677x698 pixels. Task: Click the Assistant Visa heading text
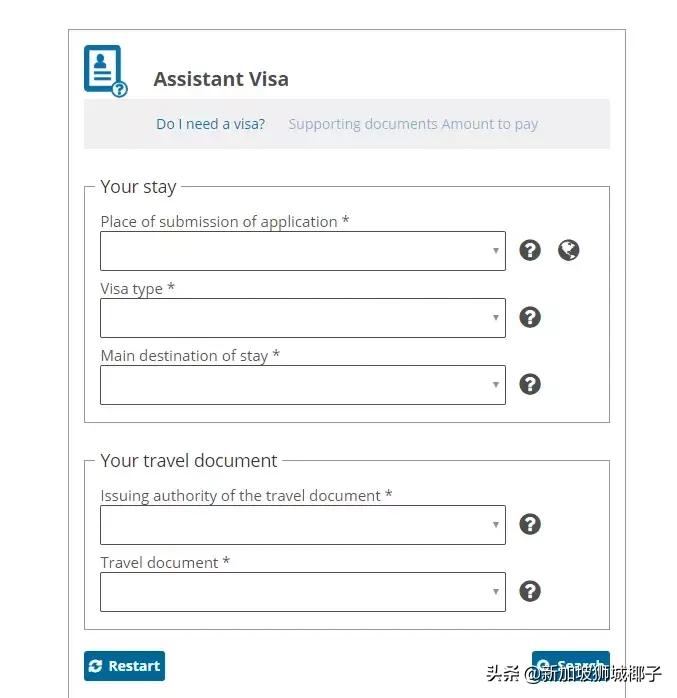(x=221, y=79)
